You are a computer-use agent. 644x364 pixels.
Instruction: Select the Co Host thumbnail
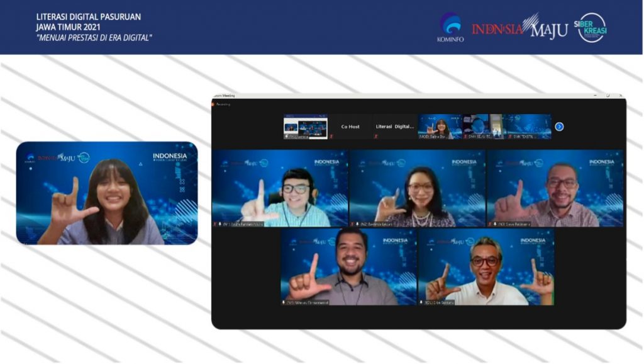click(350, 127)
